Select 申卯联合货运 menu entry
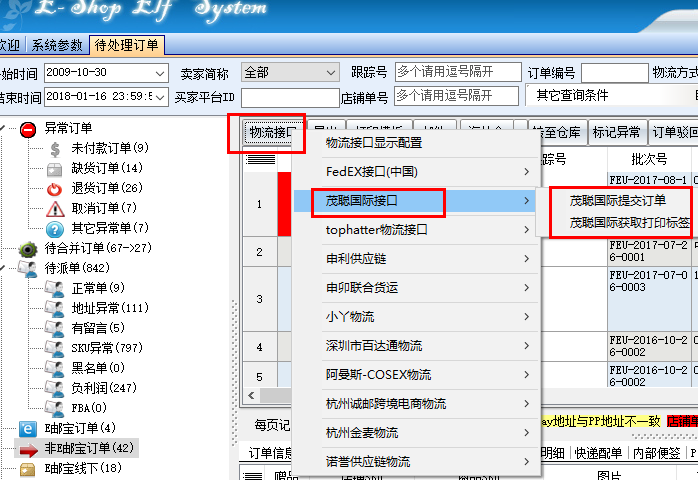 point(416,288)
